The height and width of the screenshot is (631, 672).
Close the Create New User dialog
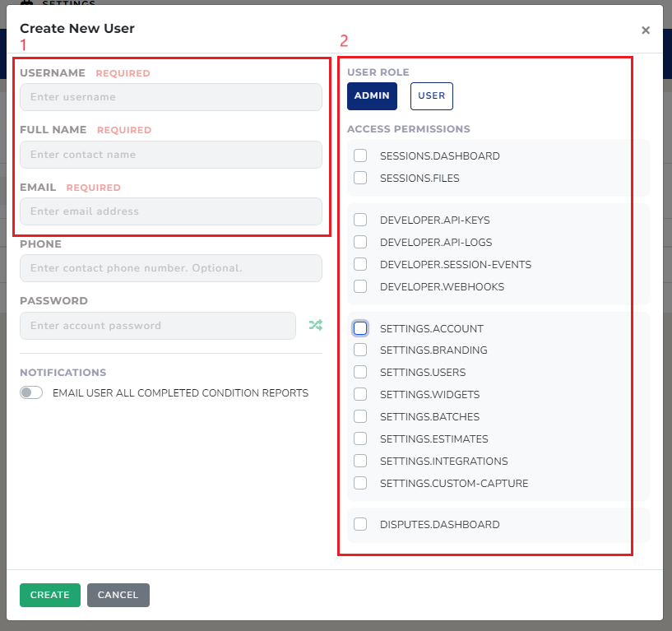coord(646,30)
